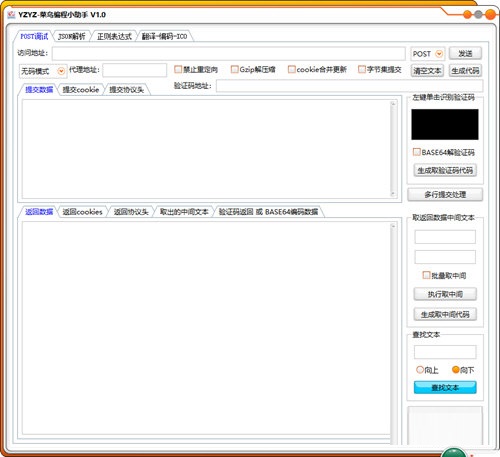Focus the 代理地址 input field
This screenshot has height=457, width=500.
[x=135, y=70]
